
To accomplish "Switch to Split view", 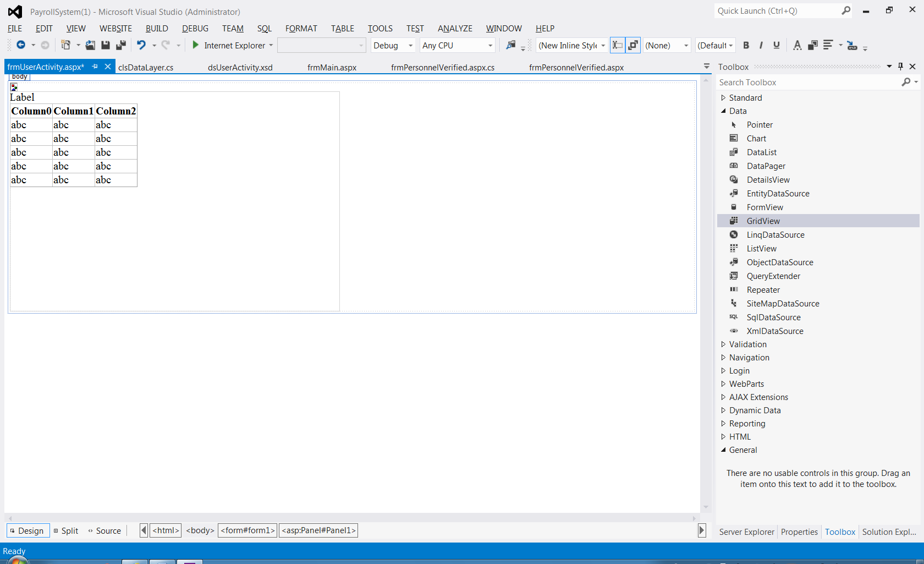I will (x=66, y=530).
